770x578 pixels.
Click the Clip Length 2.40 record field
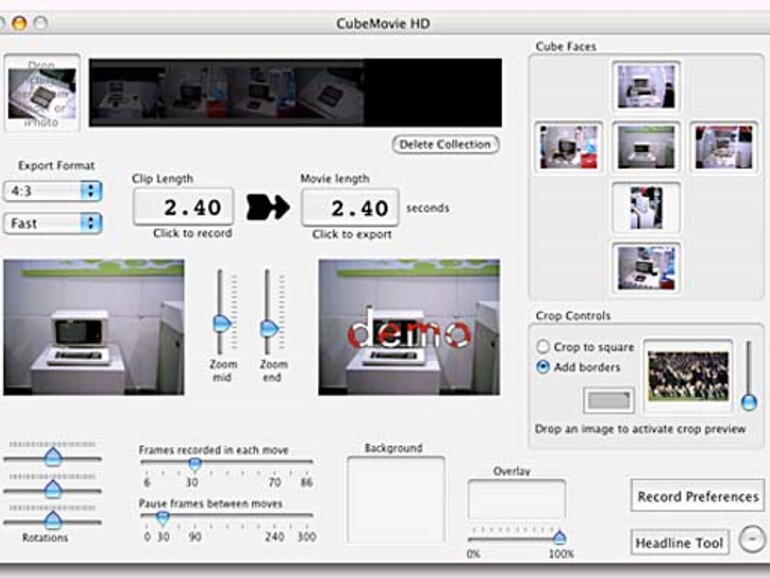coord(183,207)
